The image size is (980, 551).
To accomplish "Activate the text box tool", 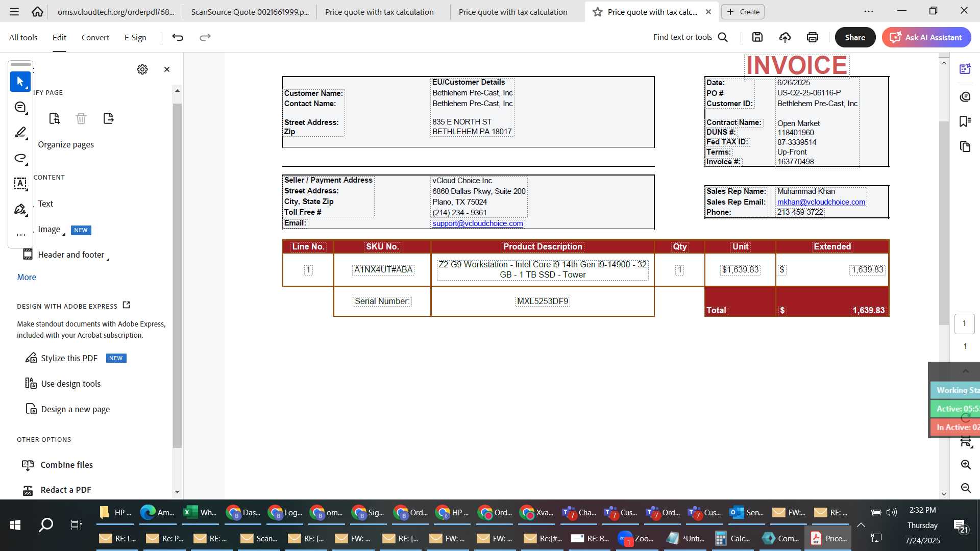I will pyautogui.click(x=20, y=184).
